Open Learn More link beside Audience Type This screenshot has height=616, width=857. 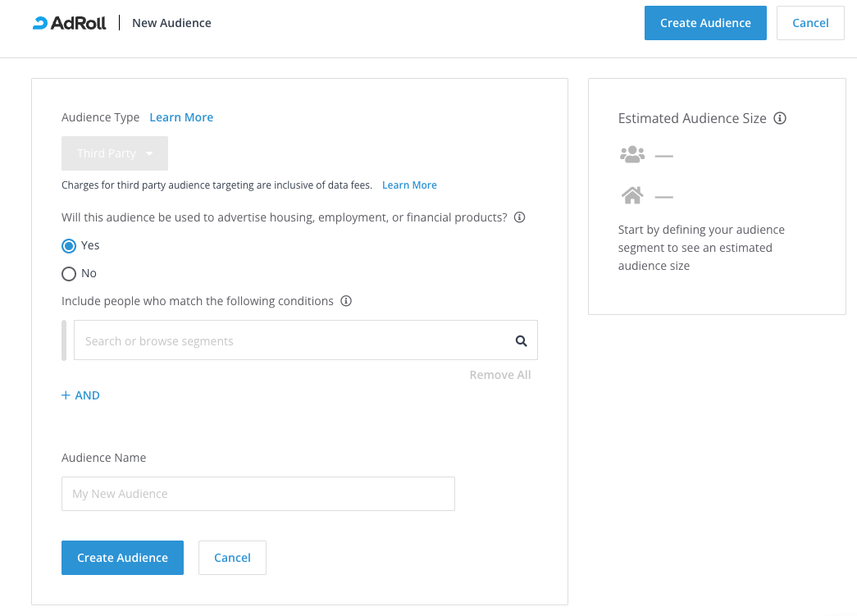(x=181, y=117)
